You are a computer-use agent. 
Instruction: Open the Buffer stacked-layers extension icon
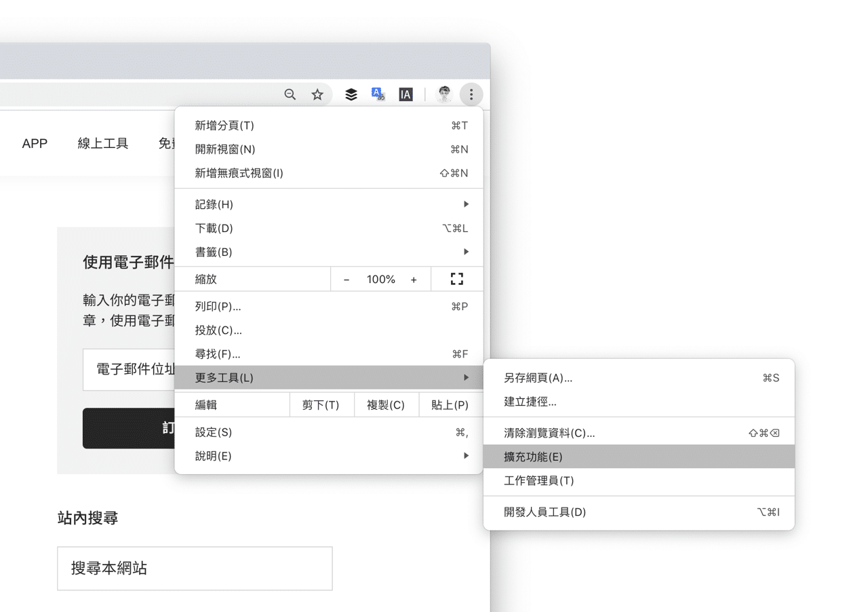click(x=351, y=94)
